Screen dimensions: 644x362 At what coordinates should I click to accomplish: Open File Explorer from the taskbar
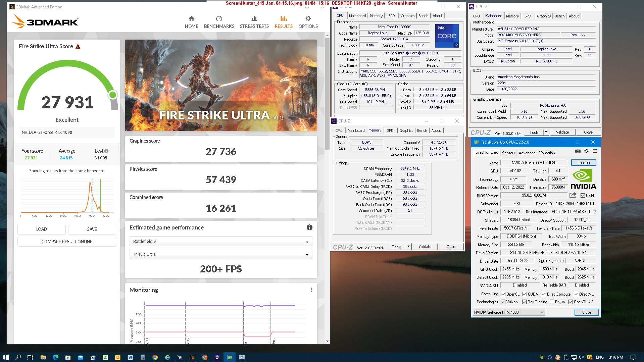[43, 357]
